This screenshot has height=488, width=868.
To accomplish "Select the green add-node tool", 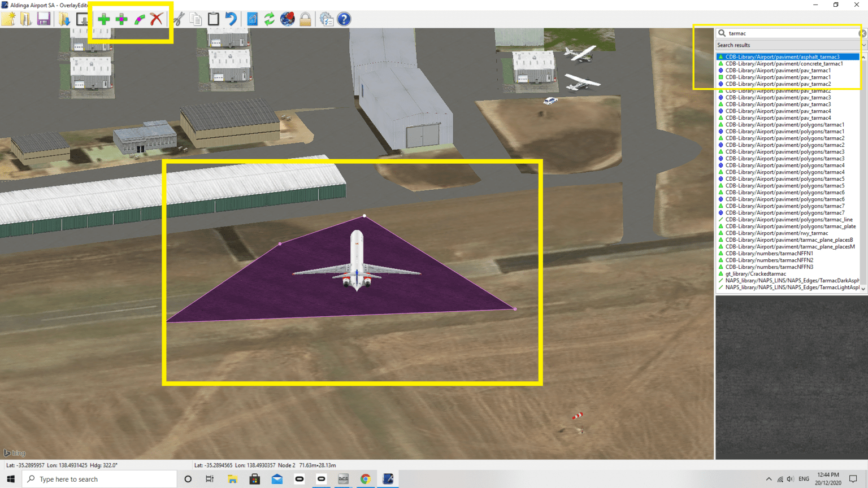I will (104, 19).
